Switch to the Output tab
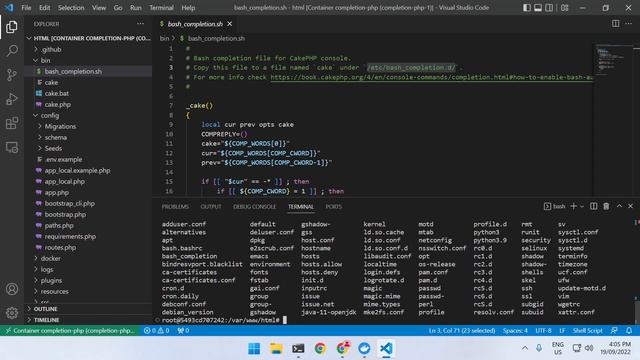This screenshot has height=360, width=640. coord(211,207)
